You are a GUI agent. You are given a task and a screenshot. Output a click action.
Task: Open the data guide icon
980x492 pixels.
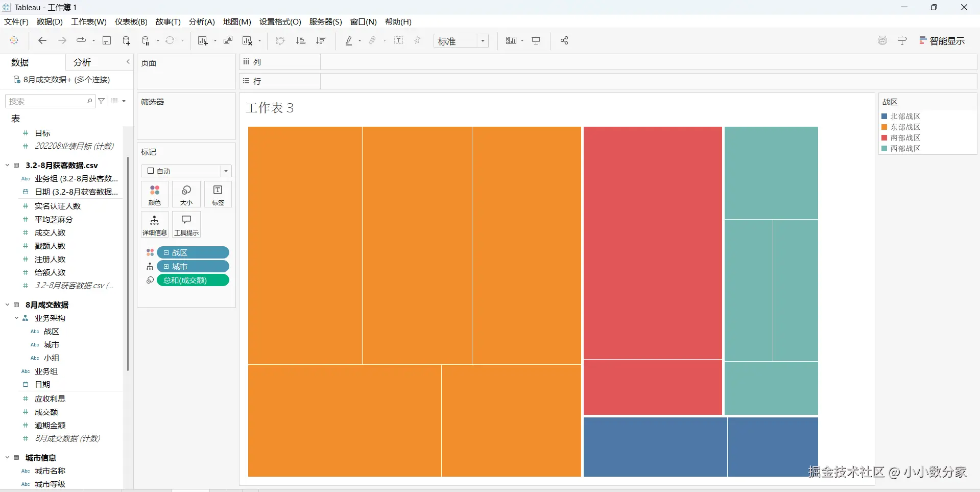click(902, 40)
